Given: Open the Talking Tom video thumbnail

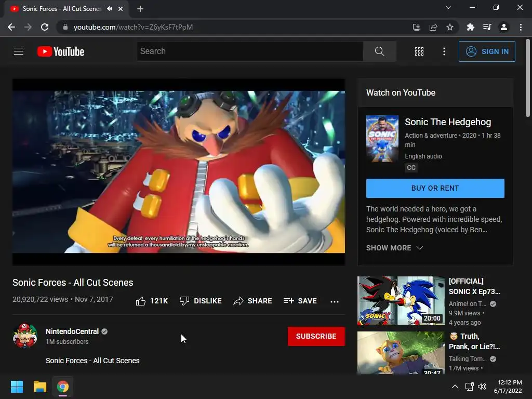Looking at the screenshot, I should point(401,353).
